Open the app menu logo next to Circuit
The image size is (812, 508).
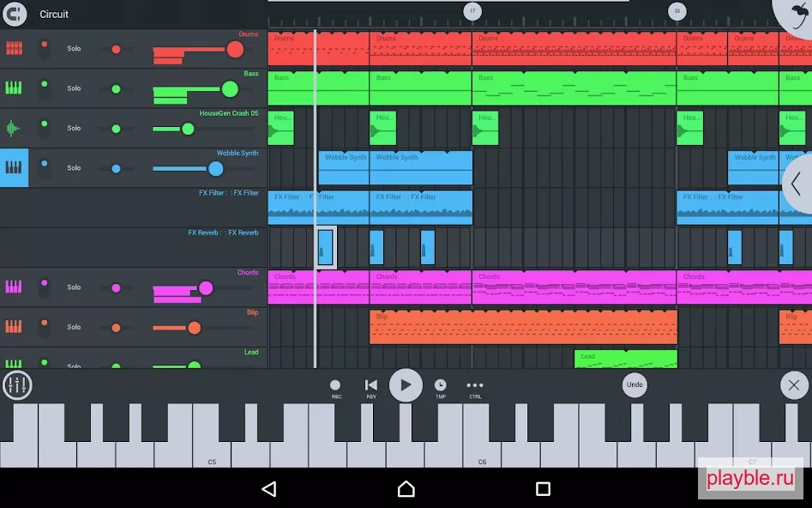(15, 14)
